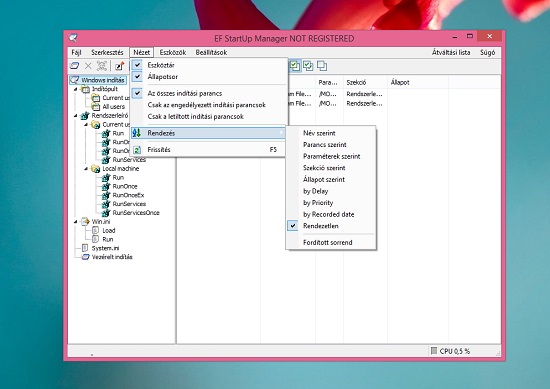Select RunOnce under Local machine

(125, 186)
